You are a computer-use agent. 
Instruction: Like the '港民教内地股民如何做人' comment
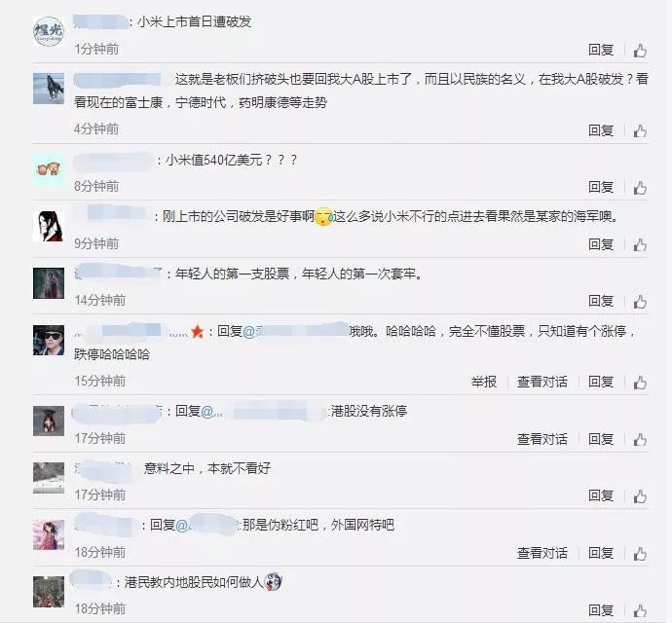click(640, 610)
